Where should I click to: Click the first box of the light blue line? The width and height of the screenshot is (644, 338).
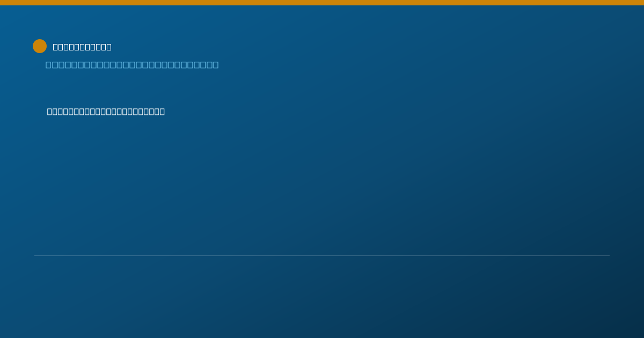pyautogui.click(x=48, y=65)
